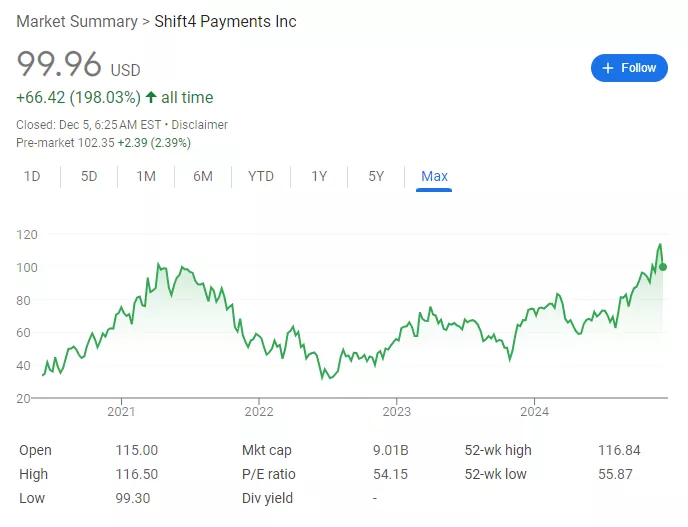
Task: Click the 2023 x-axis label
Action: [x=397, y=412]
